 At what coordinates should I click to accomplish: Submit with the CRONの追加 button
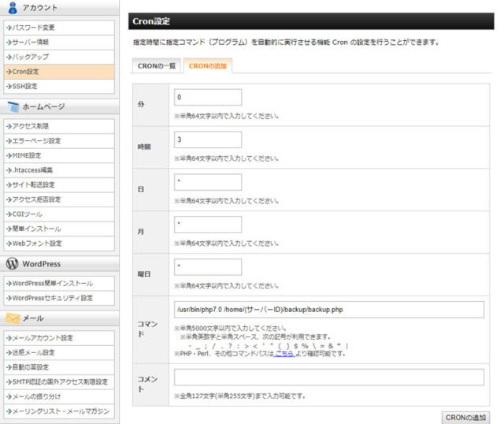tap(465, 418)
